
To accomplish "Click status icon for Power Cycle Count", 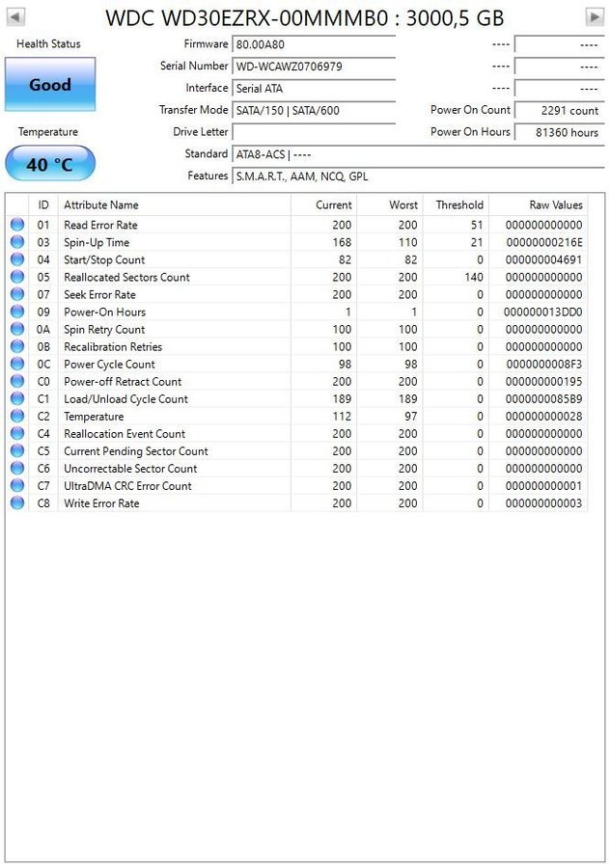I will point(17,364).
